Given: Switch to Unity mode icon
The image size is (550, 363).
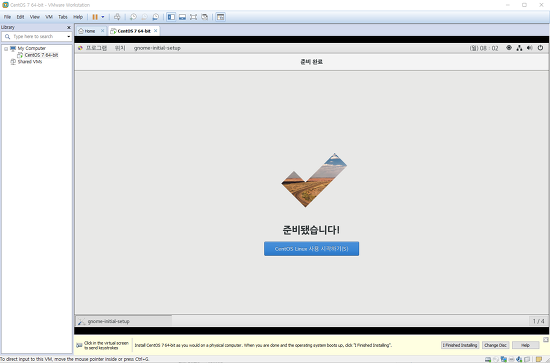Looking at the screenshot, I should coord(204,17).
